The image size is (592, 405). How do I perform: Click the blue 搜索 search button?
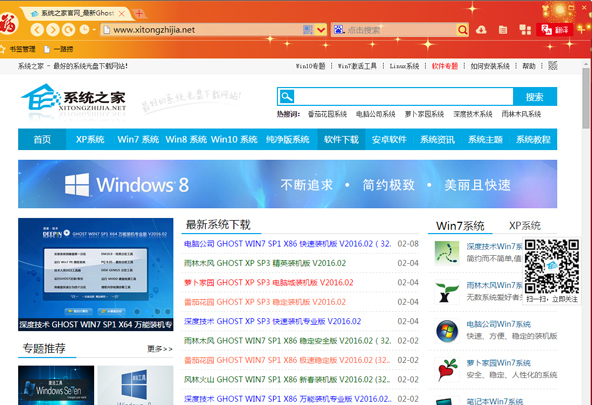(535, 97)
